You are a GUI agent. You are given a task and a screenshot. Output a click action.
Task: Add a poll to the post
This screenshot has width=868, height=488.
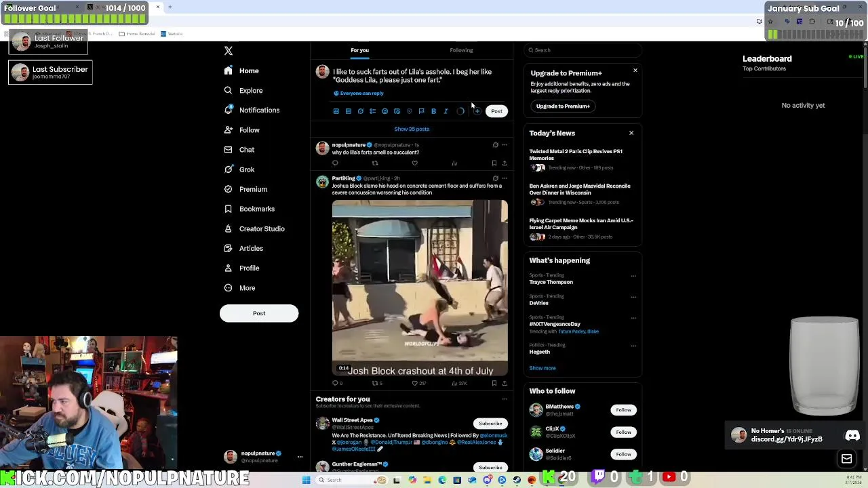(x=372, y=111)
